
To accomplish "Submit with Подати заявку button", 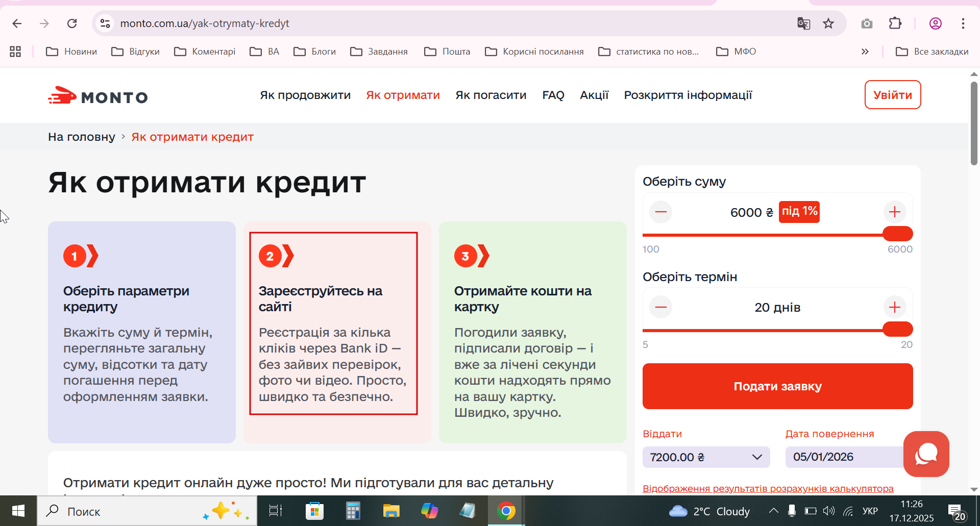I will pos(777,386).
